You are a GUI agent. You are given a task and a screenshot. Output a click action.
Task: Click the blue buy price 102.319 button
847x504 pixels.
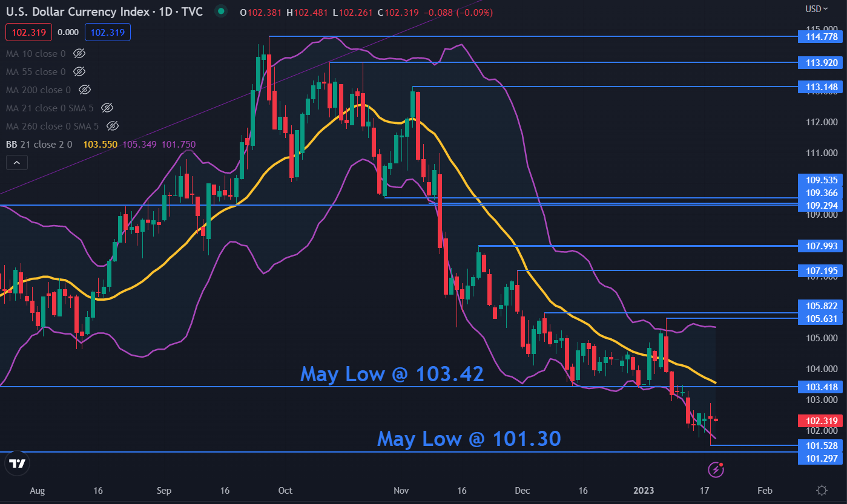108,33
